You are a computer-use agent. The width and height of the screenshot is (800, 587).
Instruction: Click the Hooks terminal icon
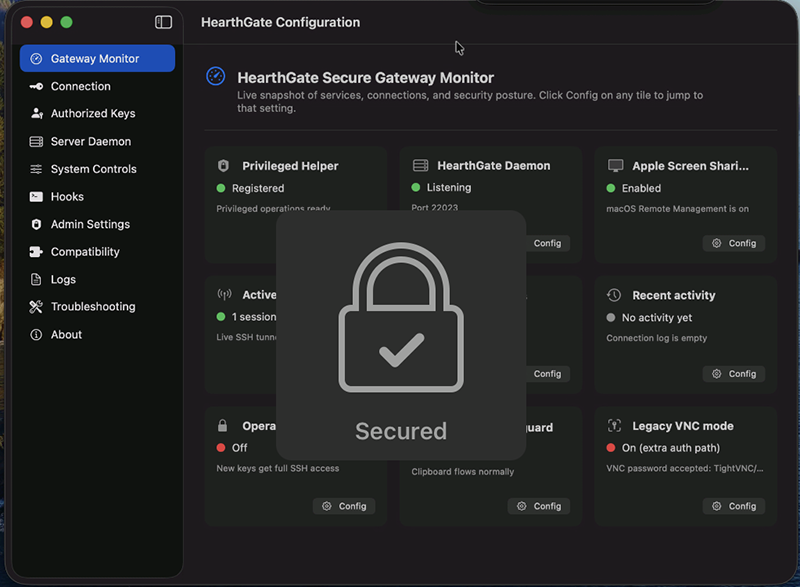pyautogui.click(x=36, y=196)
